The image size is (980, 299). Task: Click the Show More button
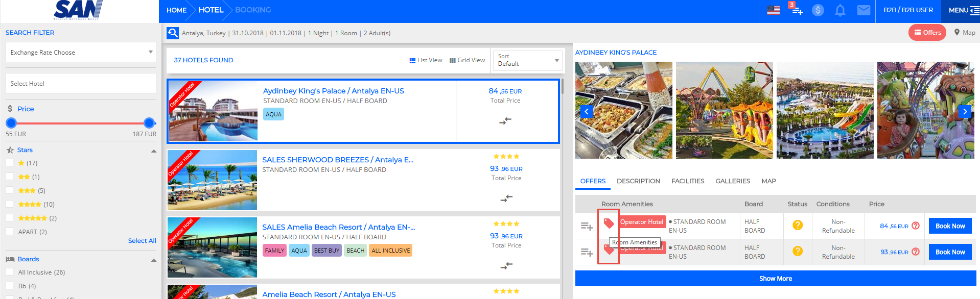(x=775, y=279)
